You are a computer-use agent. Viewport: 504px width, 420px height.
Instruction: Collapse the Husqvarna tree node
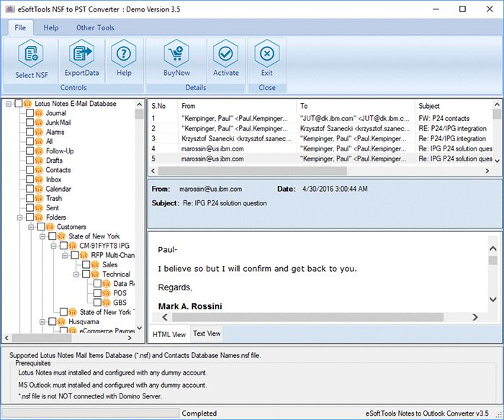click(x=42, y=321)
